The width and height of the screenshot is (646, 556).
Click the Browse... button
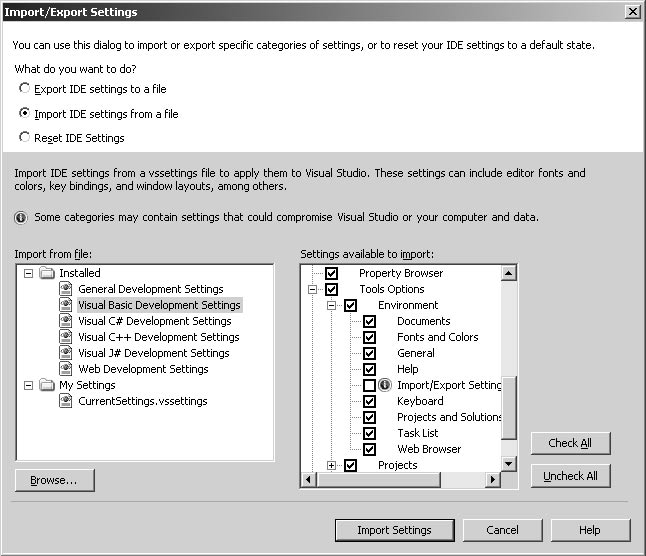(x=54, y=480)
